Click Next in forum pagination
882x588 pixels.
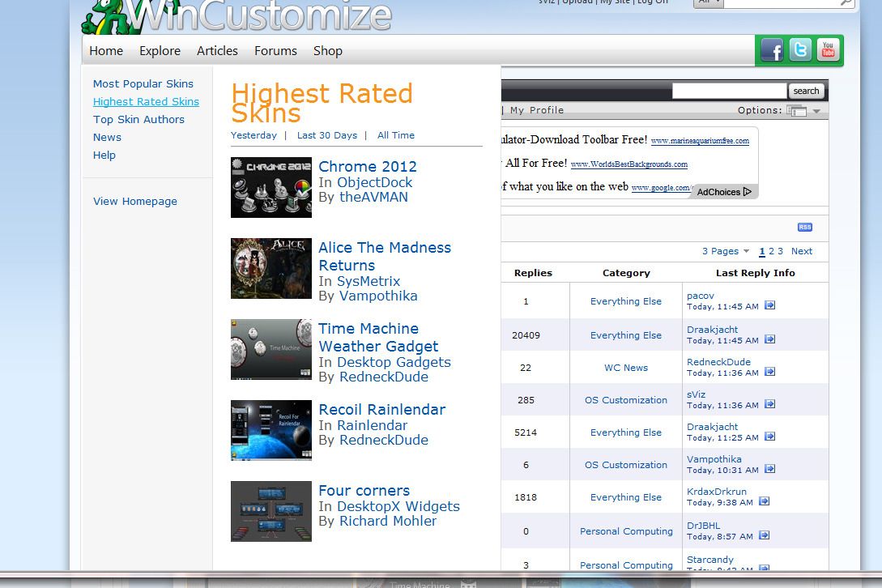(x=802, y=251)
